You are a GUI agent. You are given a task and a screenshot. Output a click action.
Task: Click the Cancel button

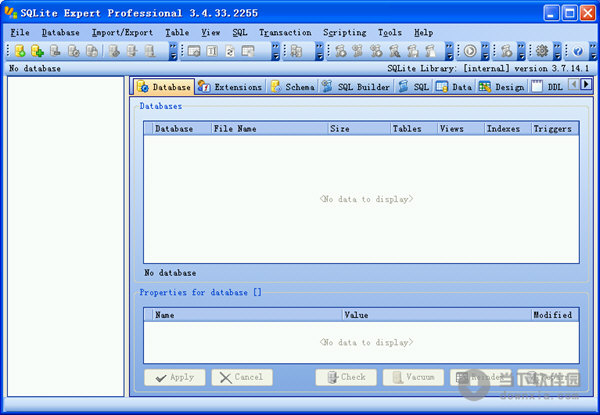coord(242,377)
